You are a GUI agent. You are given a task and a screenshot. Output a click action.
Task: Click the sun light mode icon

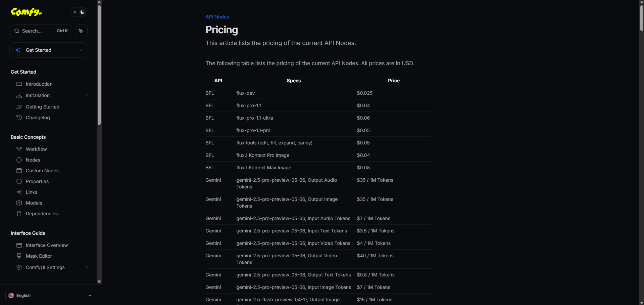75,12
